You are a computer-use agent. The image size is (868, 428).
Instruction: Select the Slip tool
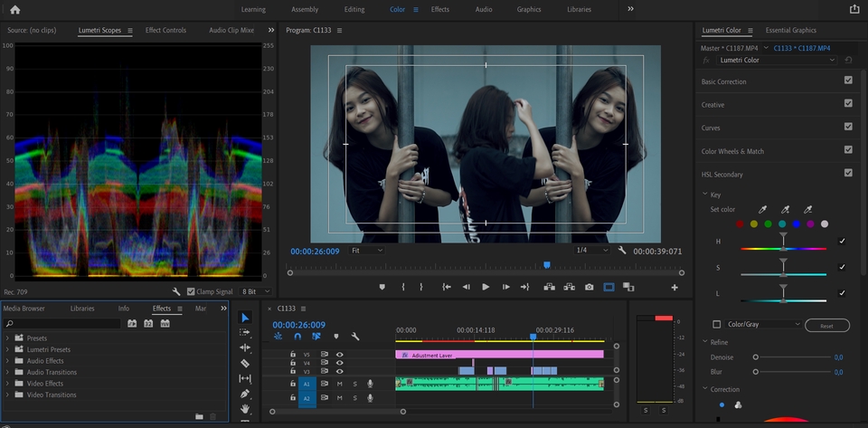pyautogui.click(x=245, y=378)
